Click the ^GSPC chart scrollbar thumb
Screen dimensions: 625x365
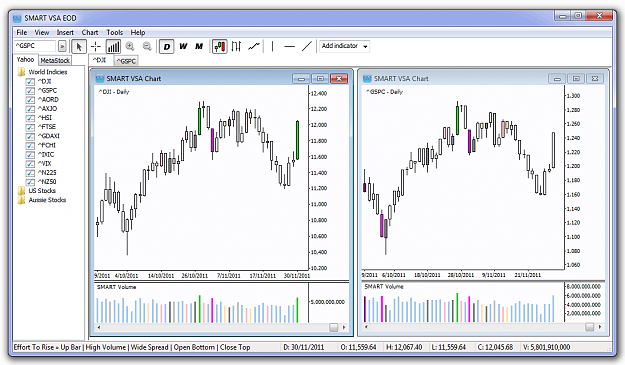click(589, 327)
